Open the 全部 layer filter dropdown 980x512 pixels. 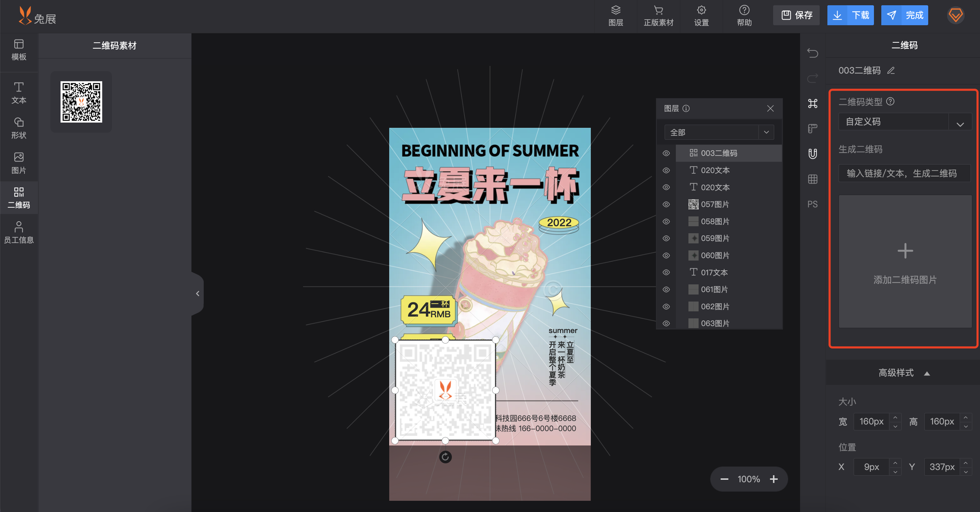point(719,132)
